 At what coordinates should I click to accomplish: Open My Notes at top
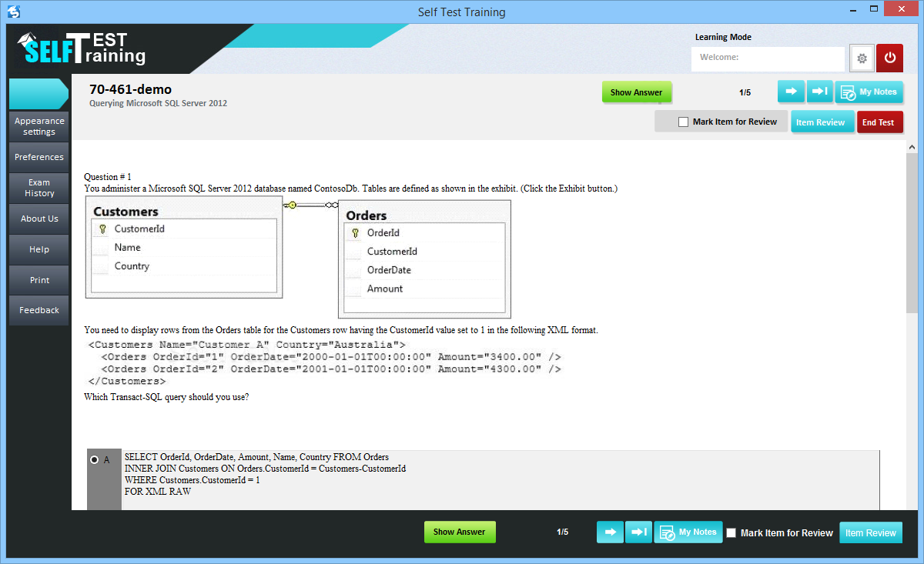pyautogui.click(x=869, y=92)
